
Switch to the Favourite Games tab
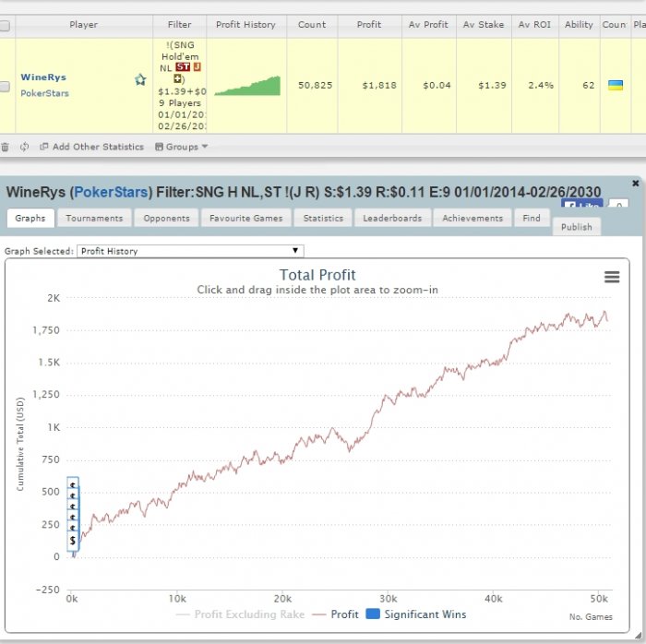coord(246,219)
